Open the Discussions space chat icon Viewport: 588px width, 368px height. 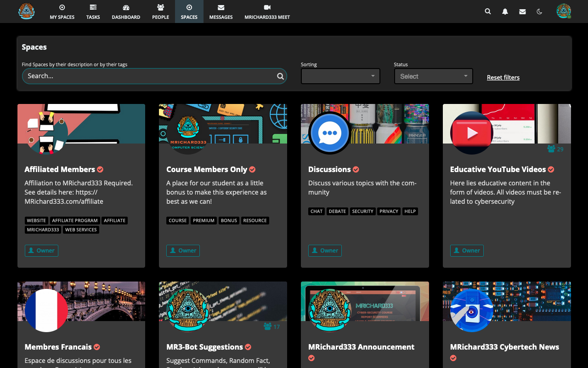(x=329, y=133)
